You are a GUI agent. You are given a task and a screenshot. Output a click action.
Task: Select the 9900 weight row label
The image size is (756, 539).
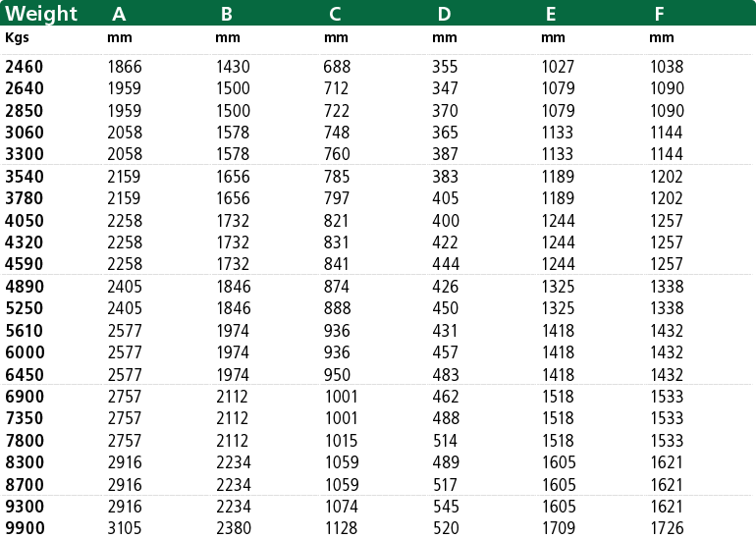26,528
